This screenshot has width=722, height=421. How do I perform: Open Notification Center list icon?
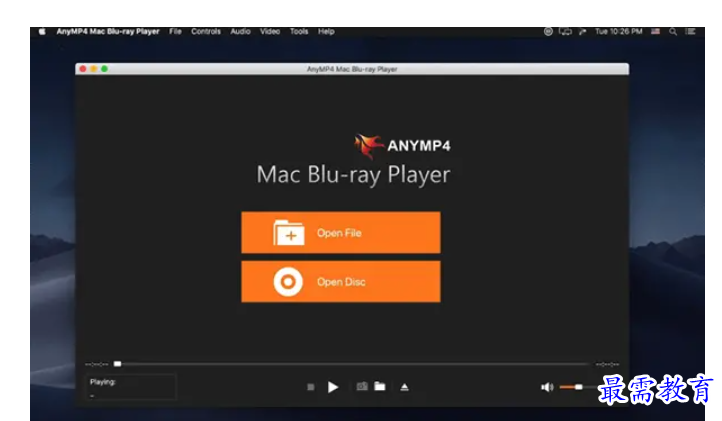point(690,31)
